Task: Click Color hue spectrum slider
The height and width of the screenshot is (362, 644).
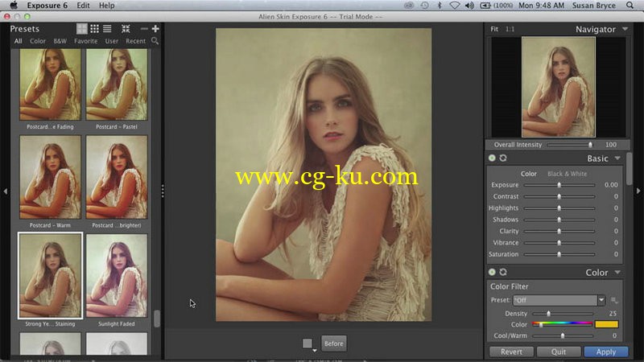Action: pyautogui.click(x=562, y=324)
